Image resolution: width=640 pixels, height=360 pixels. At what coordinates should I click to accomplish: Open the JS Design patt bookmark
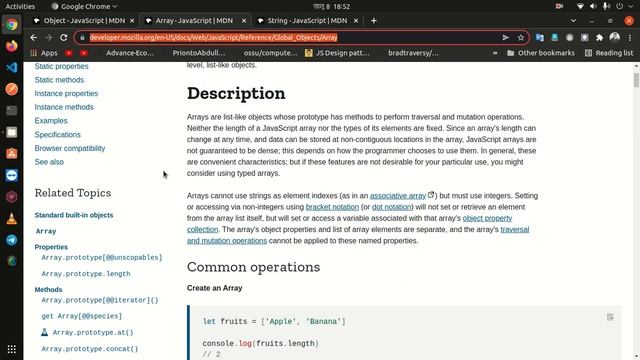coord(337,53)
